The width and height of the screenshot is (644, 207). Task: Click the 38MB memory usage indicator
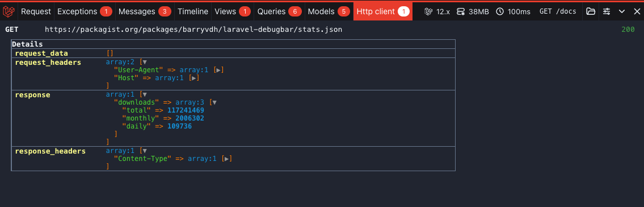click(x=473, y=11)
